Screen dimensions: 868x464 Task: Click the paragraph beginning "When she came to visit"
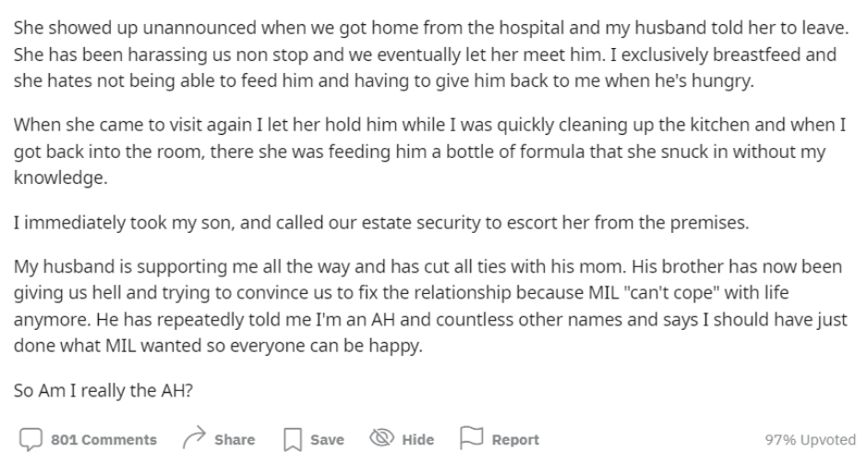429,151
